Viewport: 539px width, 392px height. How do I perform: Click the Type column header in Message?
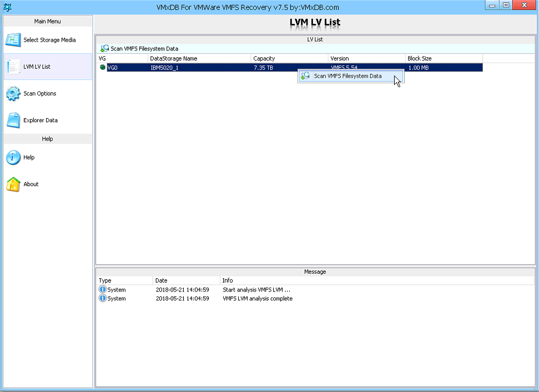tap(124, 280)
